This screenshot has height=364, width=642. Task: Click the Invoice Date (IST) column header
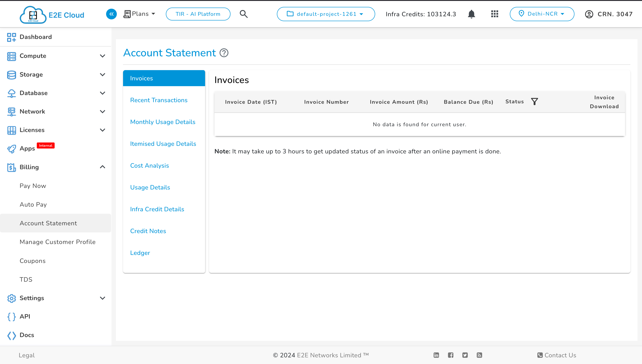(251, 102)
